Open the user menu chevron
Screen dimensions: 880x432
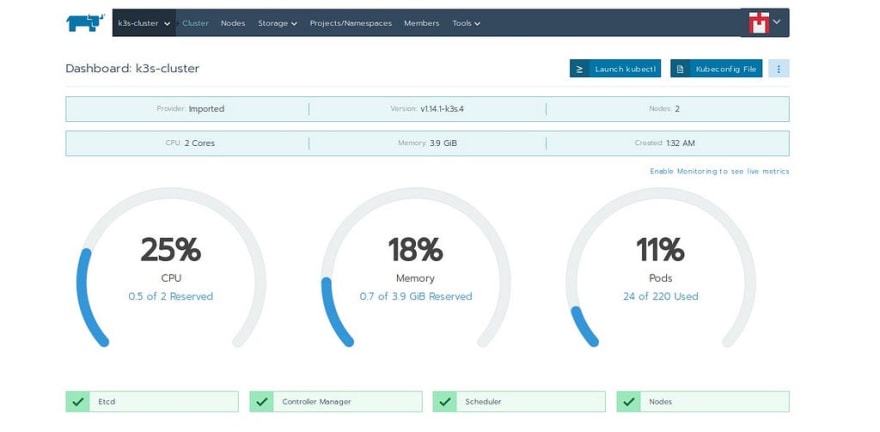click(777, 22)
